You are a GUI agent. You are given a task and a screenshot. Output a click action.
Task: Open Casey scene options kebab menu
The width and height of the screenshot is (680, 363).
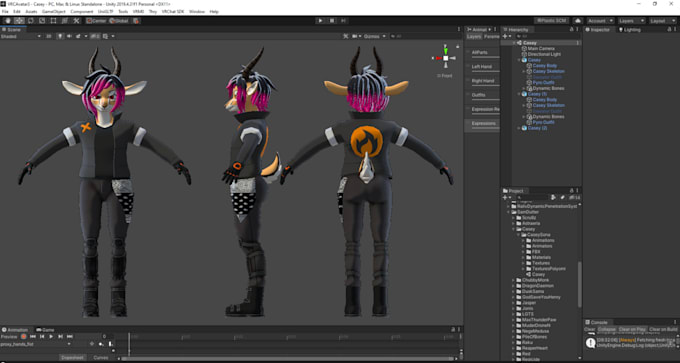point(578,43)
